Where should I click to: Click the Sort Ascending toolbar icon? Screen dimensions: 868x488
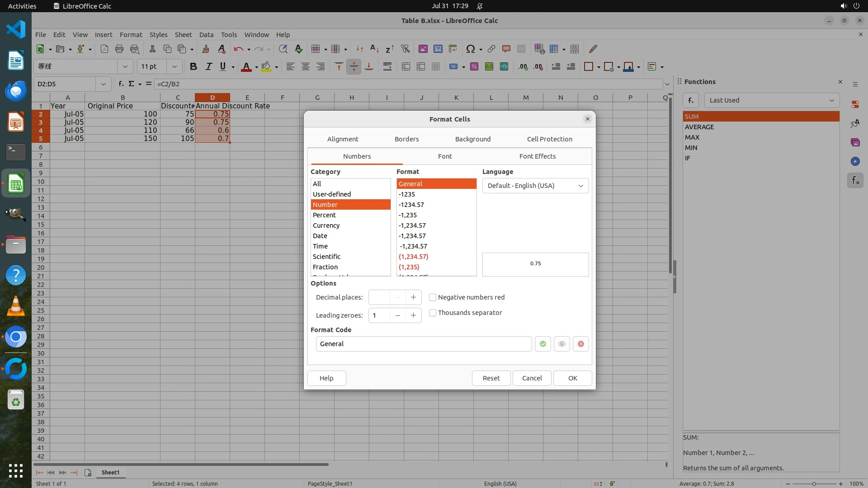click(x=374, y=49)
